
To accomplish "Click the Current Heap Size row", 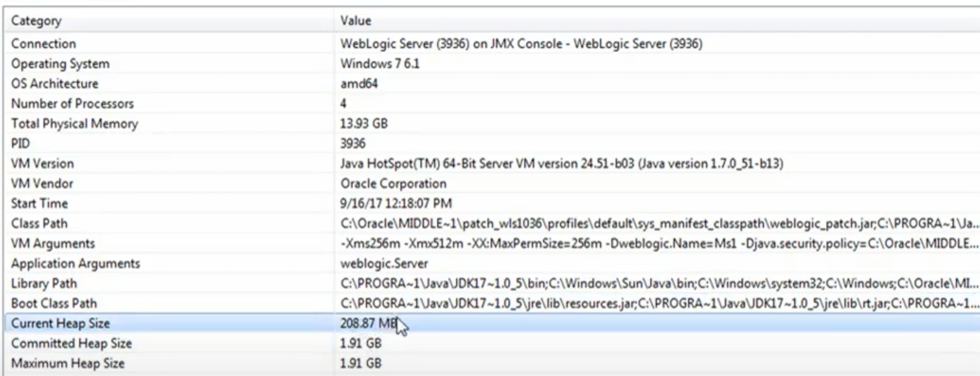I will point(492,323).
